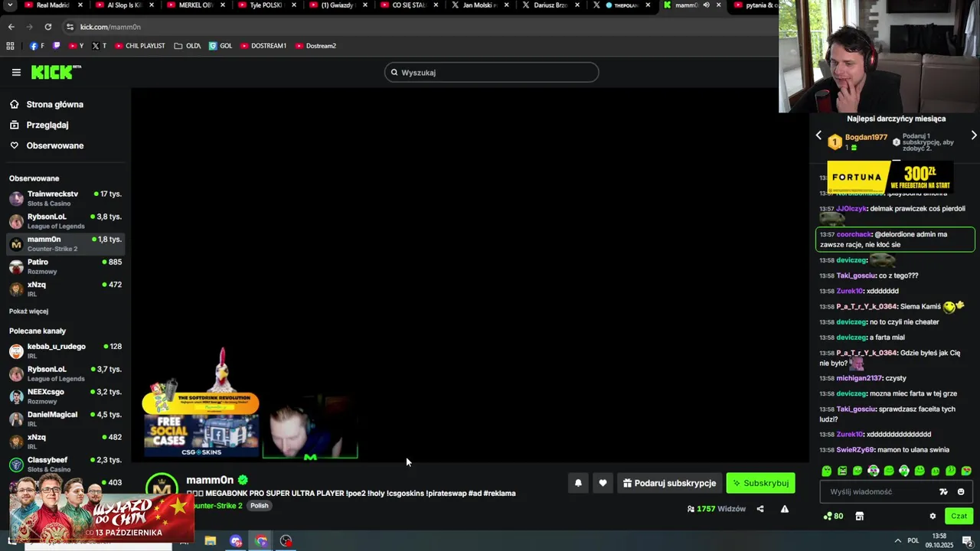
Task: Open recommended channel Classybeef
Action: (x=66, y=464)
